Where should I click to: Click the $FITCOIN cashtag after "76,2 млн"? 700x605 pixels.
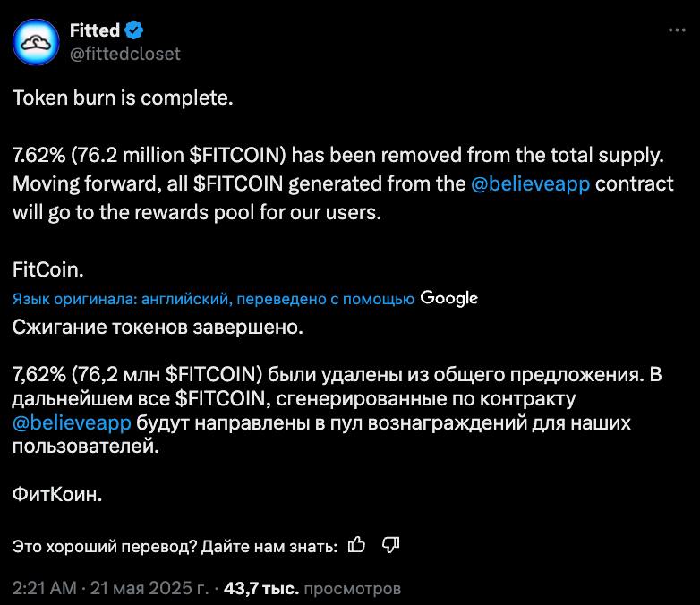click(213, 374)
